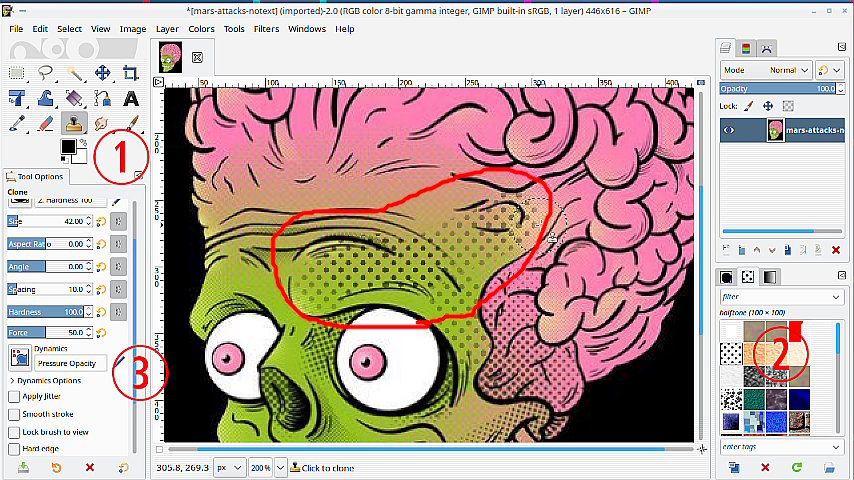Reset Aspect Ratio to brush default

[x=101, y=244]
